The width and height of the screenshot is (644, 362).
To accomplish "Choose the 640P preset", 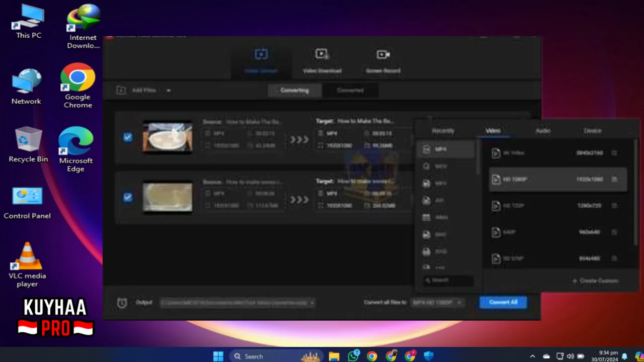I will (558, 232).
